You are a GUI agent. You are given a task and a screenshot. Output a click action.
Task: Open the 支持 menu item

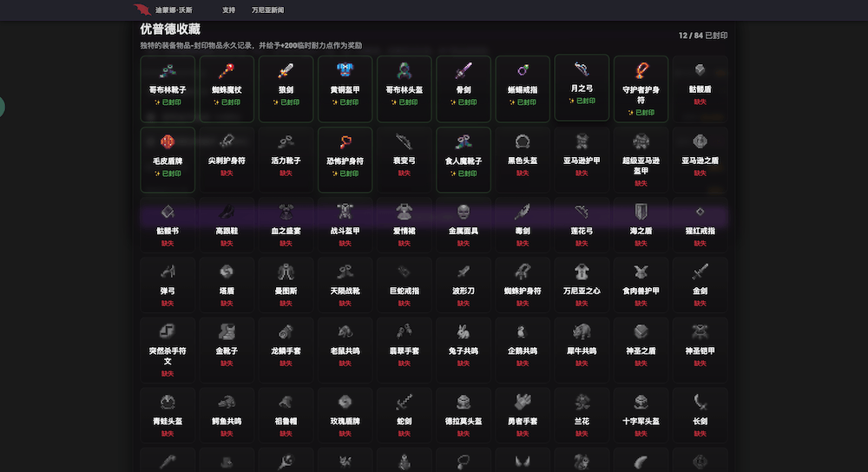pos(228,10)
